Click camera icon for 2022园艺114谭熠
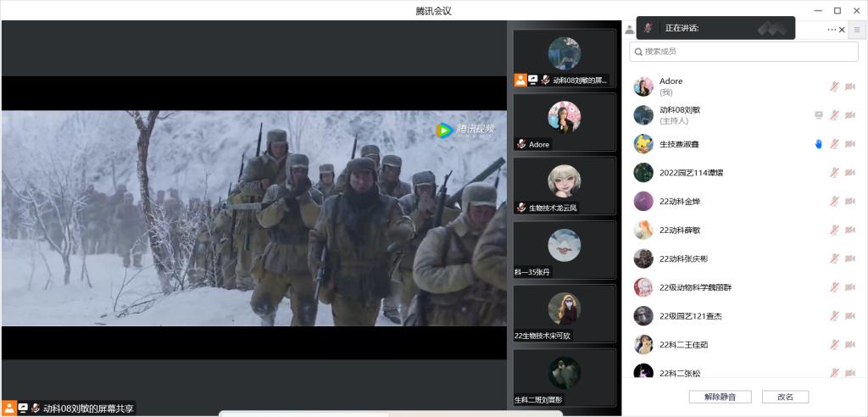This screenshot has height=417, width=868. point(850,173)
